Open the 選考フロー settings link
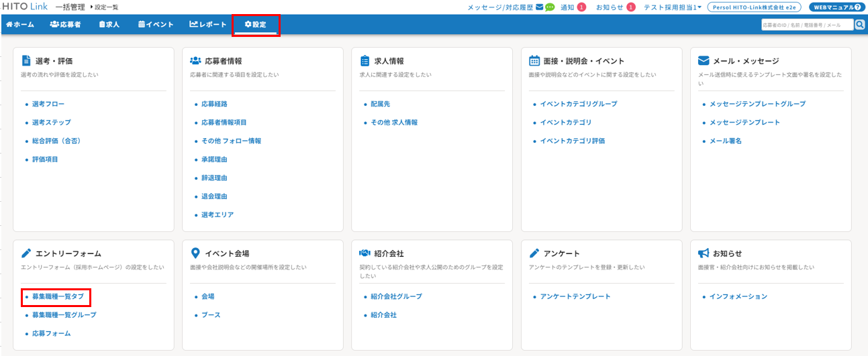 [48, 104]
